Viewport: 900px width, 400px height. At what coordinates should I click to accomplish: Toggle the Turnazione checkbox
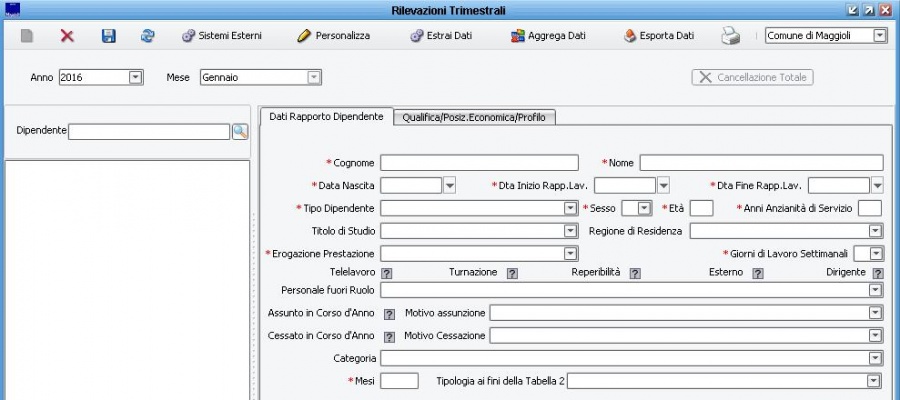click(512, 274)
